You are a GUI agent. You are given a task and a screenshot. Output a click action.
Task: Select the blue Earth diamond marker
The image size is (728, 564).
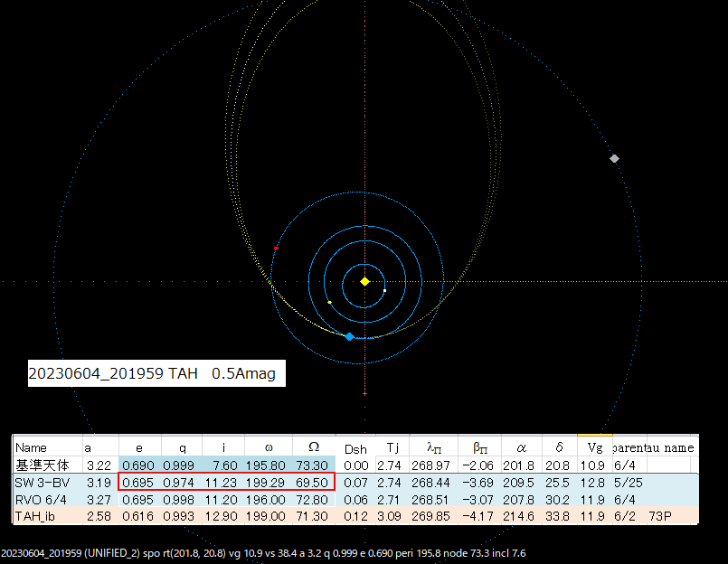(x=350, y=336)
